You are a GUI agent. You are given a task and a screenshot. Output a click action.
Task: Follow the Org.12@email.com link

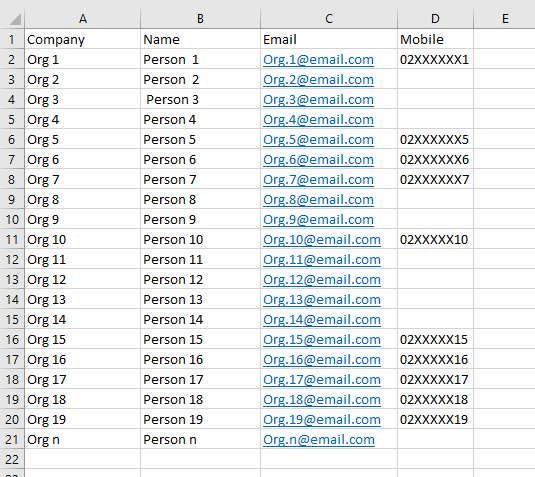(x=322, y=280)
